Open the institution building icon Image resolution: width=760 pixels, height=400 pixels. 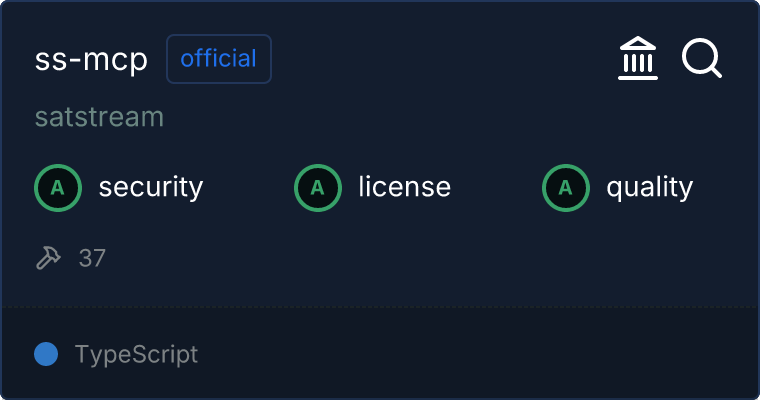coord(639,59)
